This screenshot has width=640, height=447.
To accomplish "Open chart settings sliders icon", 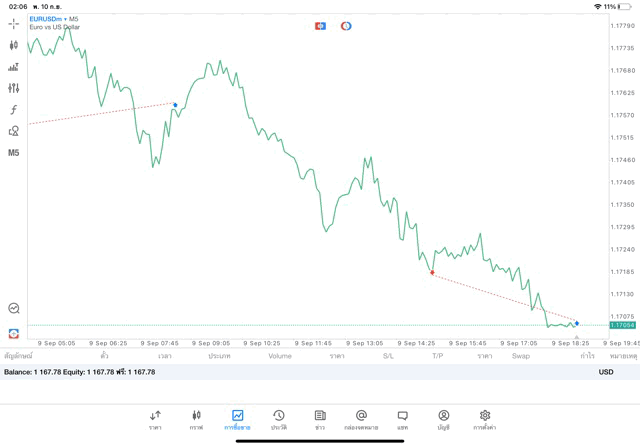I will (x=14, y=88).
